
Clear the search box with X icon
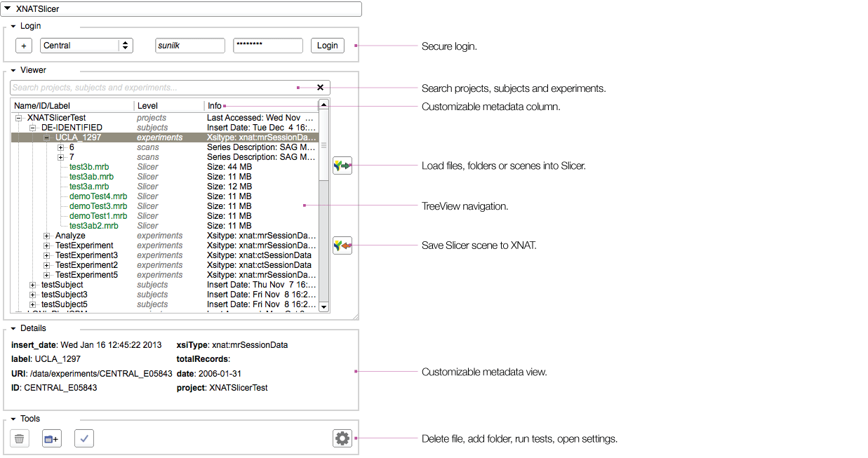[x=320, y=88]
